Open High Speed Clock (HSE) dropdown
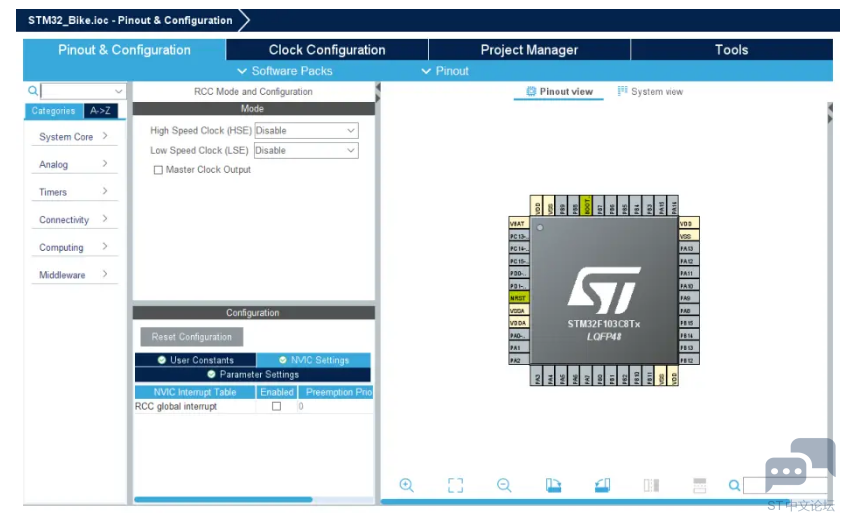 tap(306, 130)
